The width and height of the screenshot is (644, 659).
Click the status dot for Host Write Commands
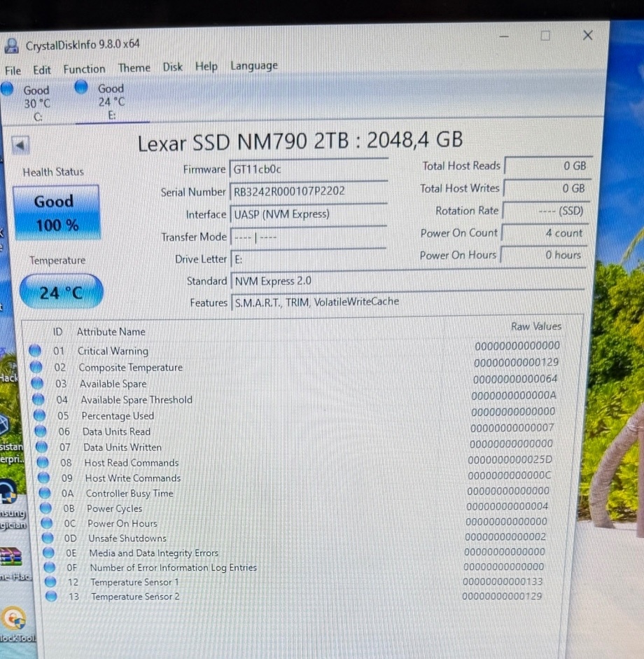[43, 478]
